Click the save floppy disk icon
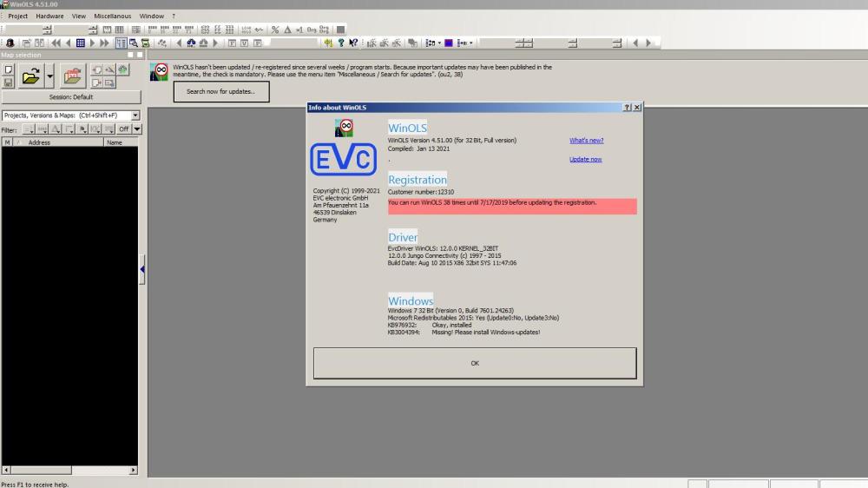This screenshot has width=868, height=488. tap(9, 83)
